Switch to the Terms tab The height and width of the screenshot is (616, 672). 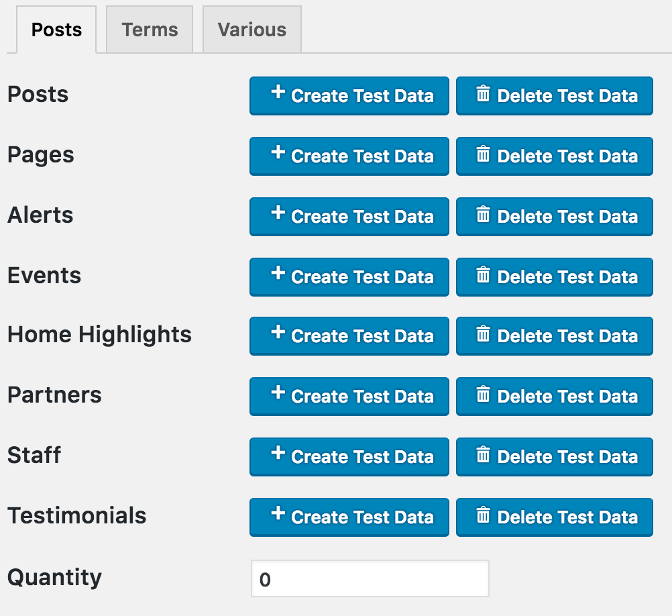coord(150,30)
